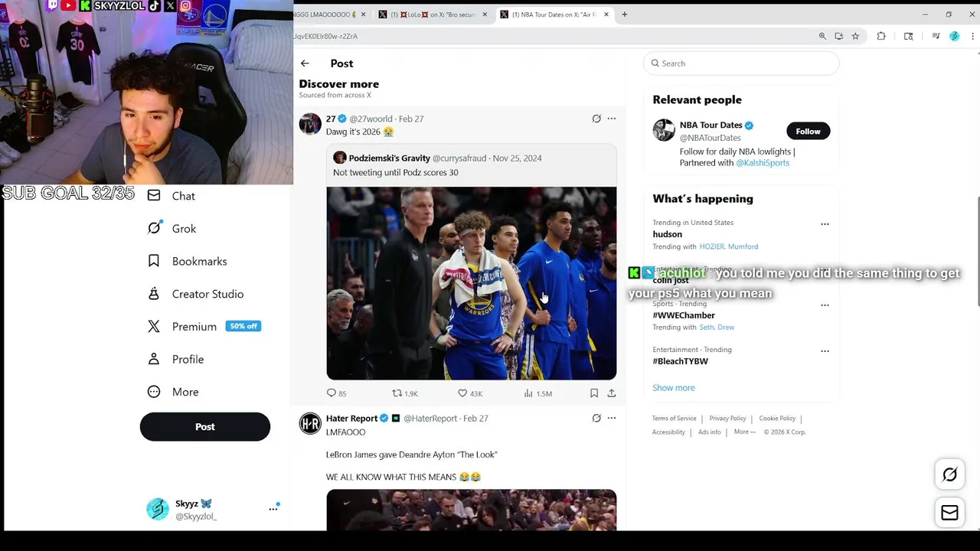Viewport: 980px width, 551px height.
Task: Open more options for #WWEChamber trend
Action: (825, 305)
